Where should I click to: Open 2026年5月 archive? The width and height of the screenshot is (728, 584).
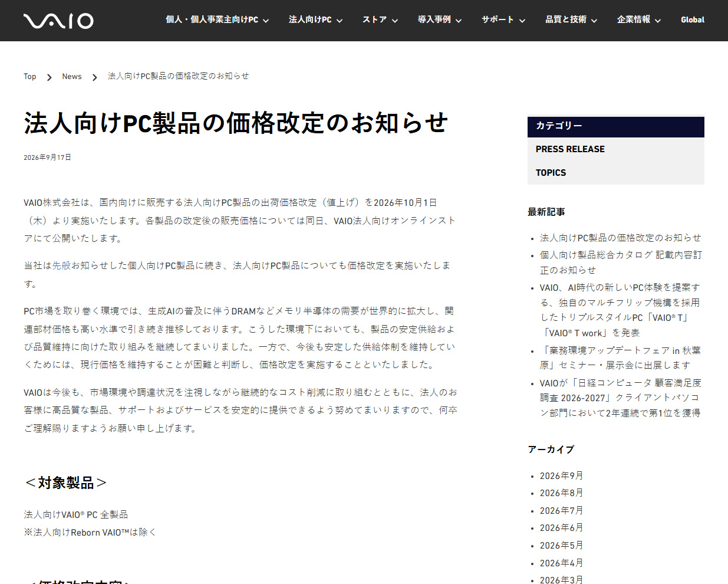pyautogui.click(x=561, y=546)
